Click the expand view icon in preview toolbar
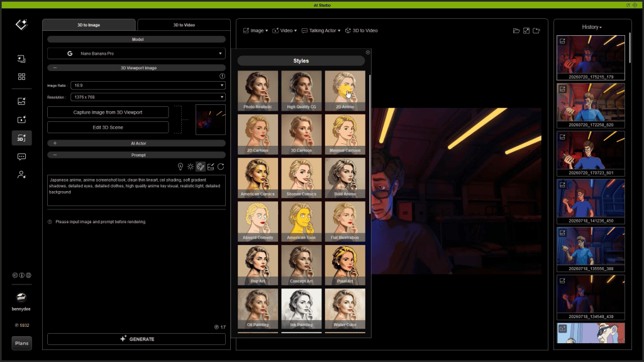Image resolution: width=644 pixels, height=362 pixels. [526, 31]
